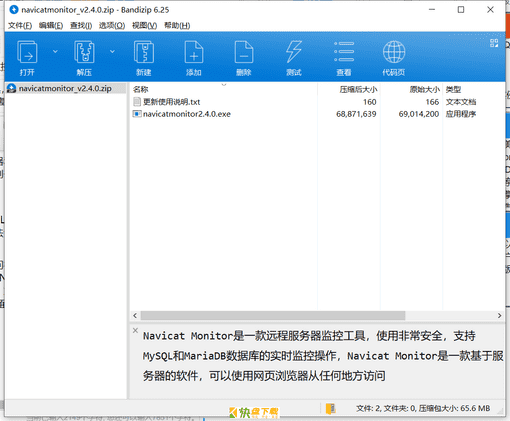The width and height of the screenshot is (510, 421).
Task: Expand the dropdown arrow next to 打开
Action: pos(55,51)
